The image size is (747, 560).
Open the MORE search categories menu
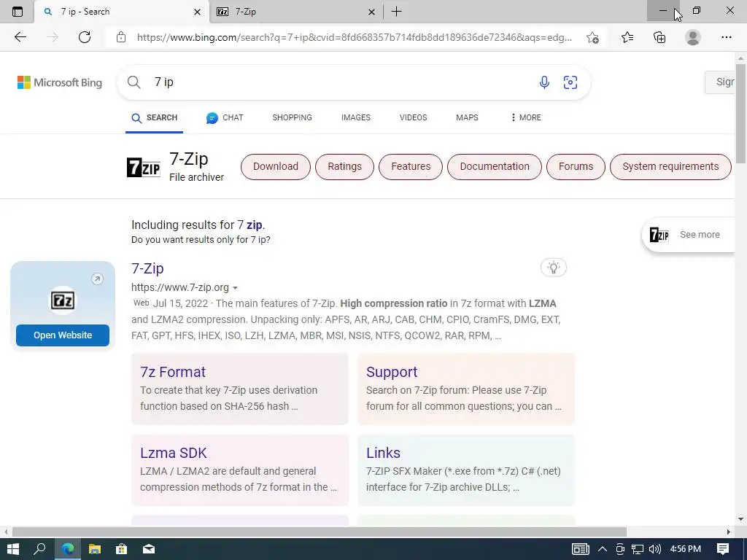525,117
